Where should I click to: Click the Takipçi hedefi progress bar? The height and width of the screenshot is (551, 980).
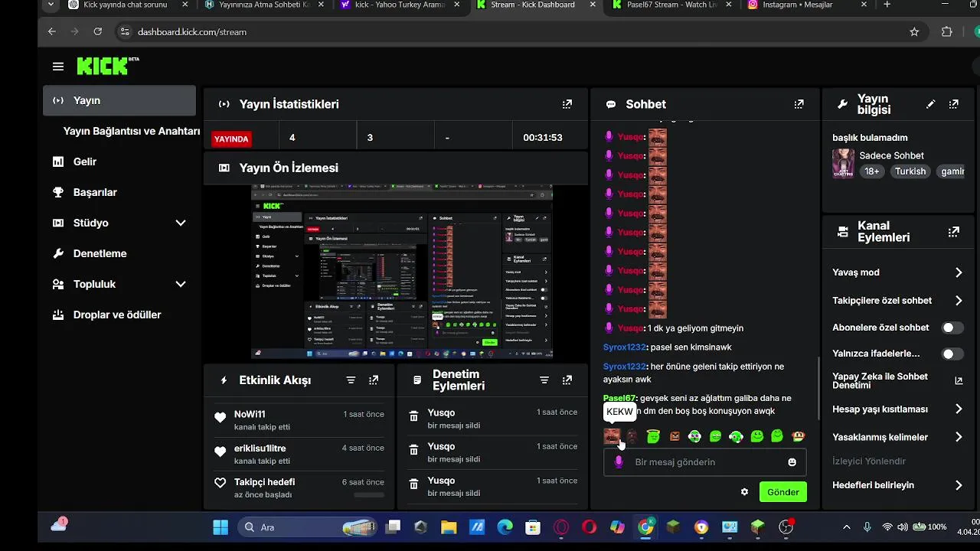click(x=369, y=495)
